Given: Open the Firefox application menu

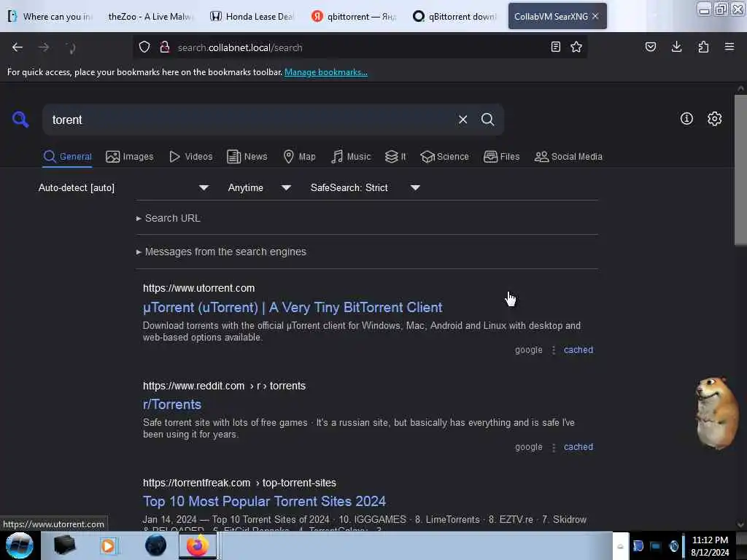Looking at the screenshot, I should pos(729,47).
